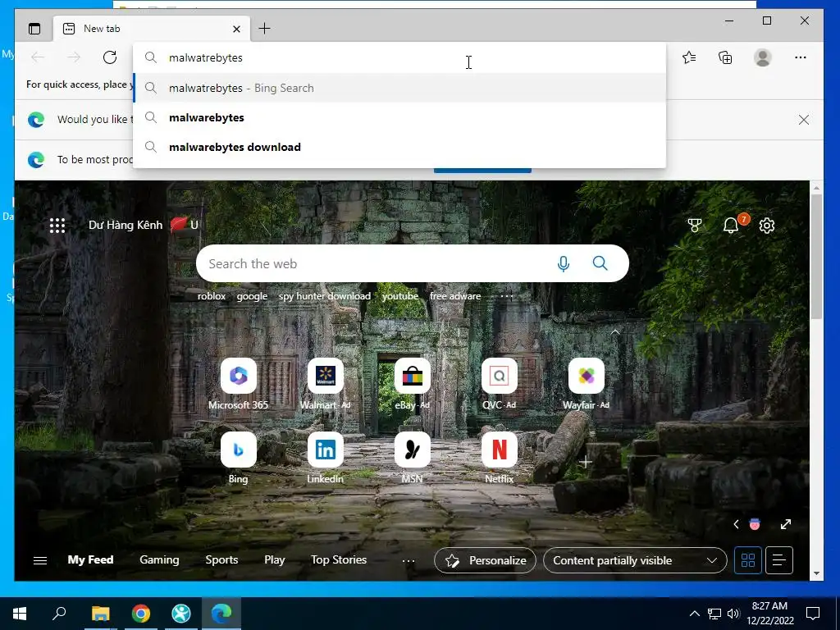This screenshot has height=630, width=840.
Task: Choose malwarebytes download suggestion
Action: (399, 147)
